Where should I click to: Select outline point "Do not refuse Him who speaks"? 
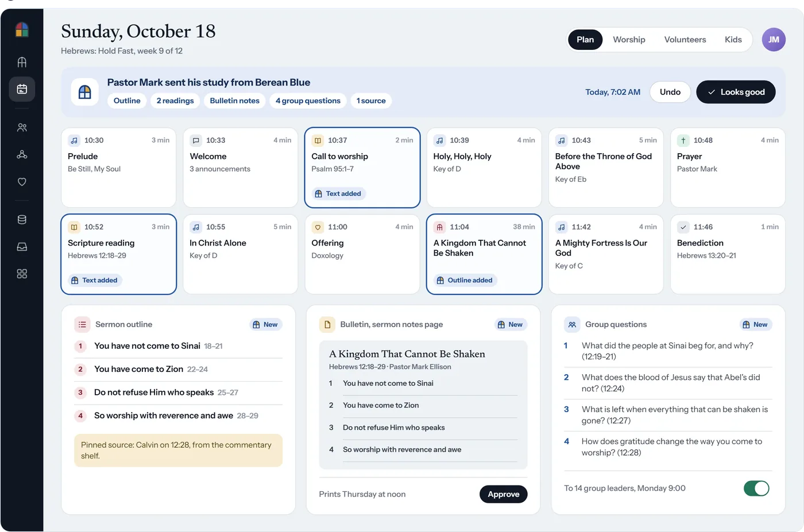[x=179, y=393]
